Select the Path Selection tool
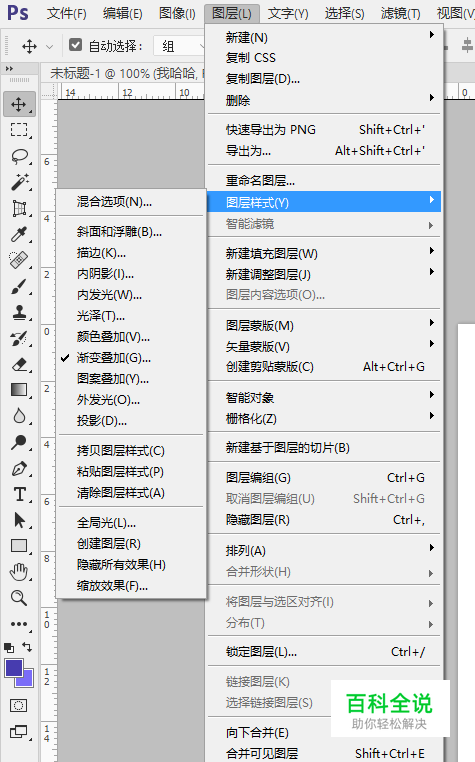The height and width of the screenshot is (762, 475). click(19, 520)
